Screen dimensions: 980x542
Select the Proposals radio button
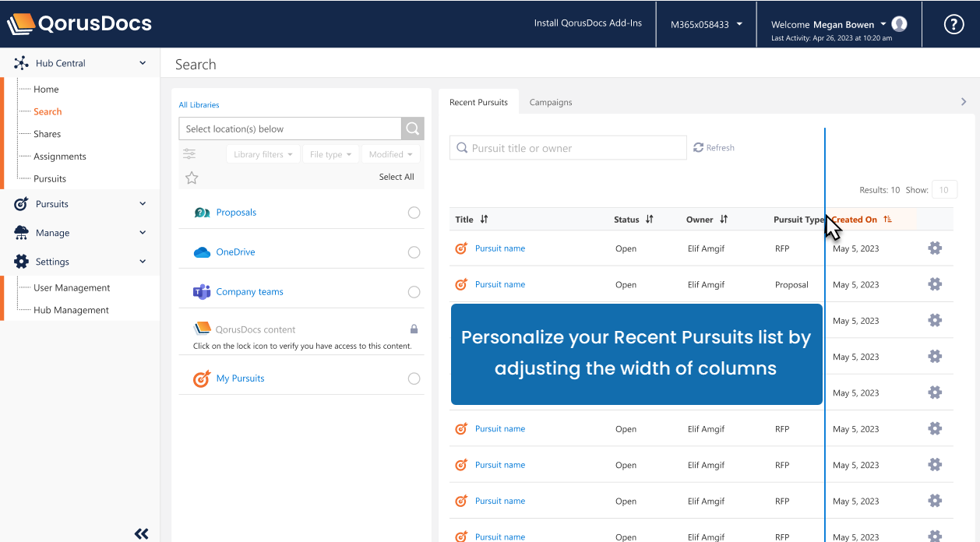(414, 213)
